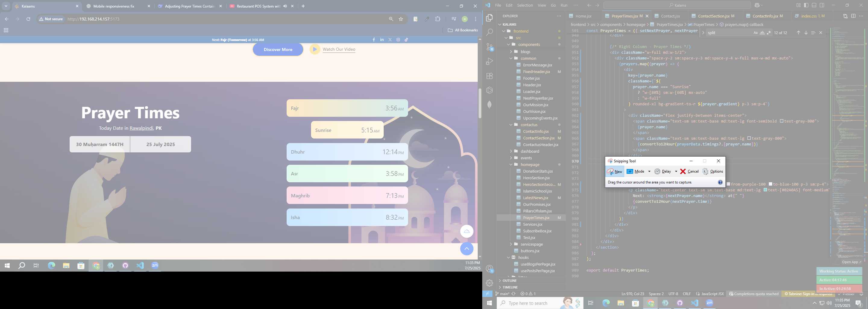Open the File menu in VS Code
Screen dimensions: 868x309
coord(498,5)
